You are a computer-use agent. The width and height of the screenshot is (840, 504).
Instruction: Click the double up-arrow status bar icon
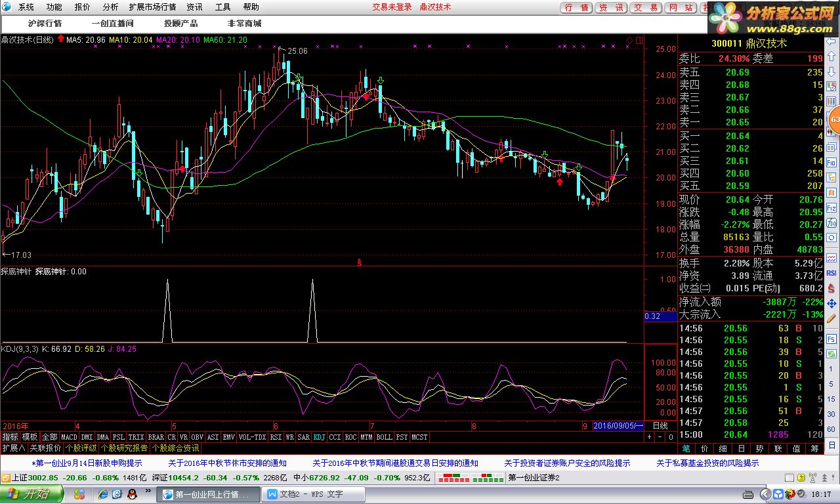tap(825, 478)
